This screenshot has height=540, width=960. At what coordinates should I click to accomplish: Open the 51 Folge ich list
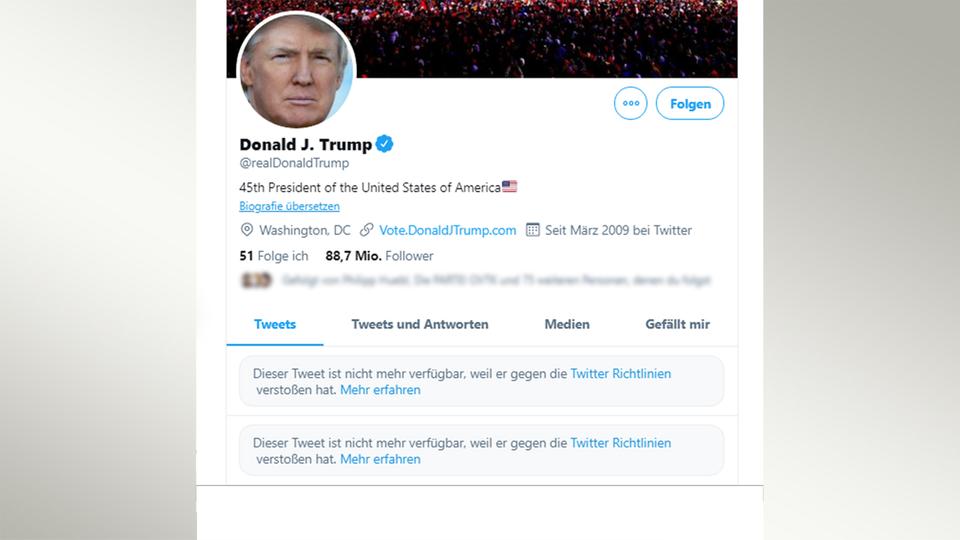pyautogui.click(x=274, y=256)
